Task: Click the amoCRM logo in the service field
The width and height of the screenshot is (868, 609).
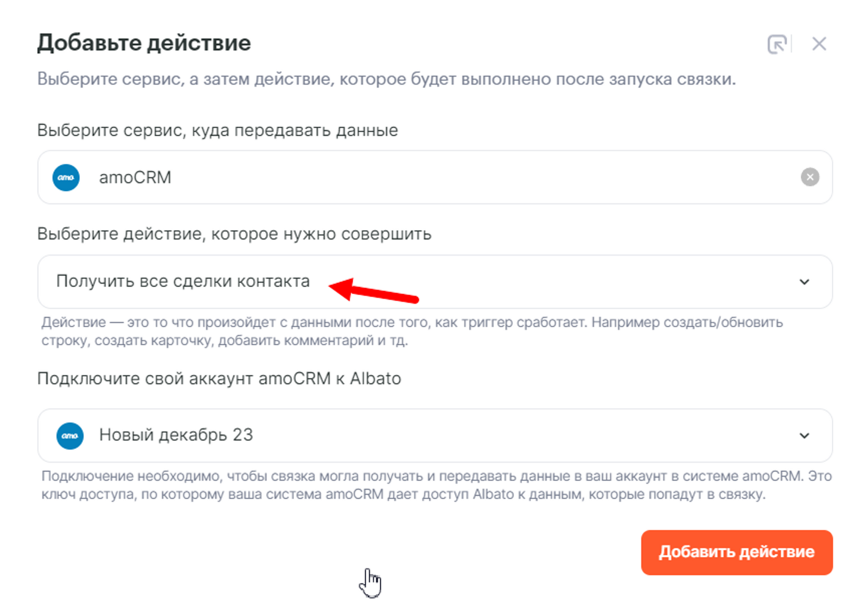Action: click(x=66, y=177)
